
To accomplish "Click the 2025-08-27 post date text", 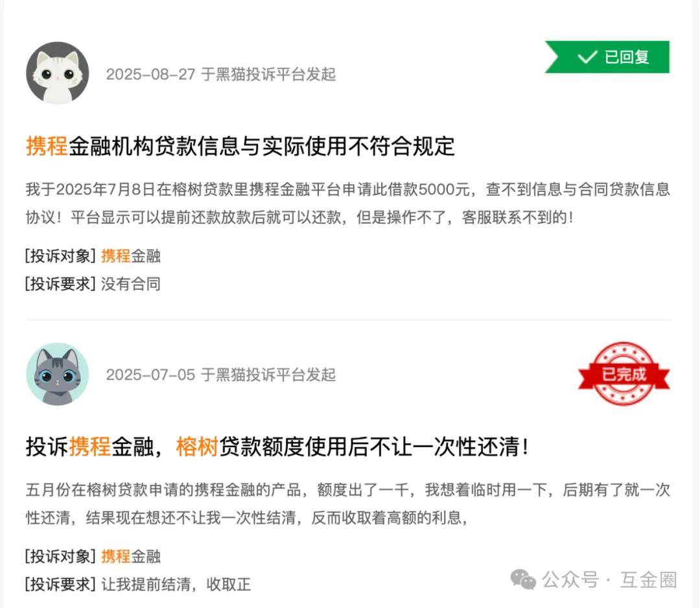I will pos(151,74).
